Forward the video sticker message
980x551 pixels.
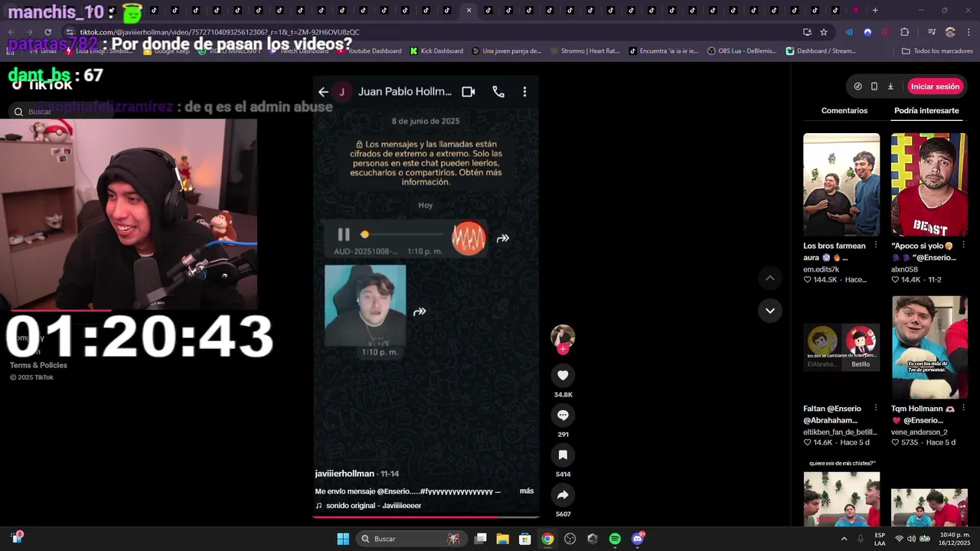pos(420,311)
